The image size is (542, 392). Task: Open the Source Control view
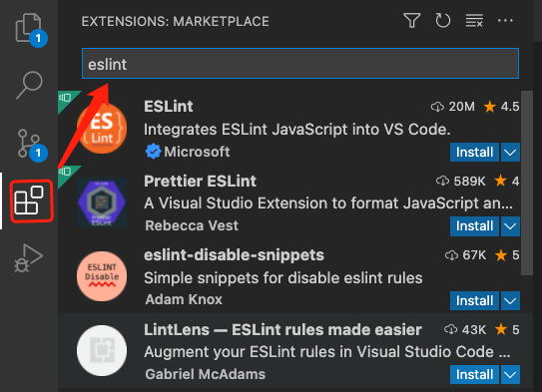[x=29, y=145]
